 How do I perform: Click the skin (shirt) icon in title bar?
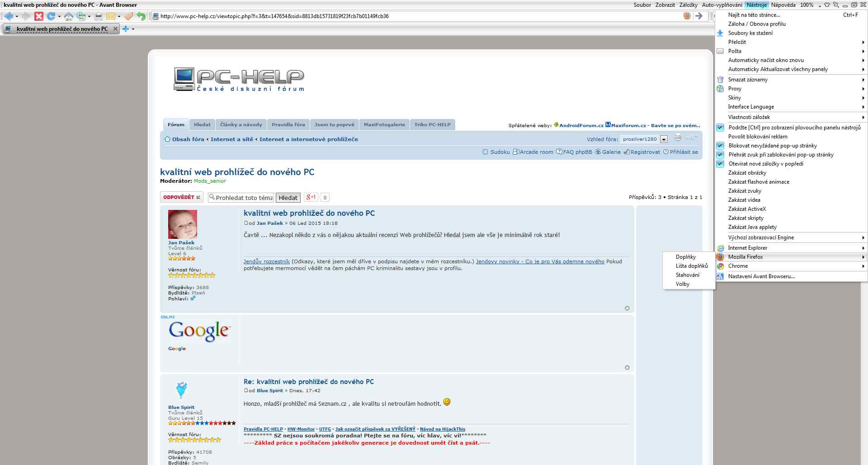tap(827, 5)
